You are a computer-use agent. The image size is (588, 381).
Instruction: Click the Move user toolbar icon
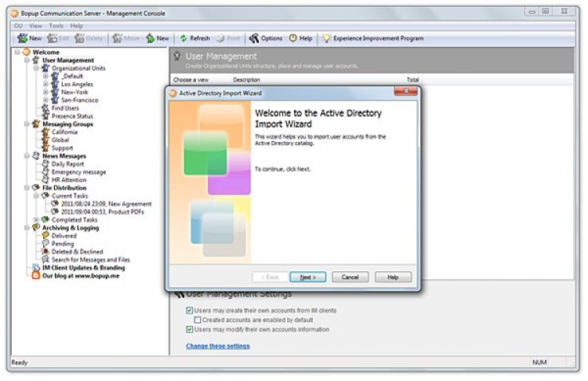[125, 38]
